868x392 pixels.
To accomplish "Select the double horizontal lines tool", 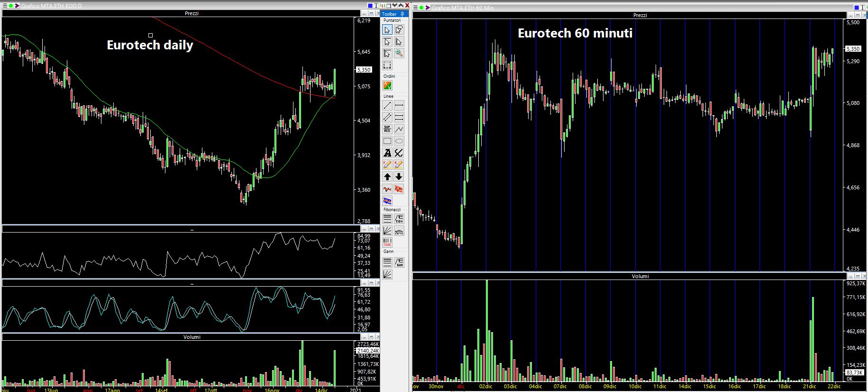I will pyautogui.click(x=399, y=117).
